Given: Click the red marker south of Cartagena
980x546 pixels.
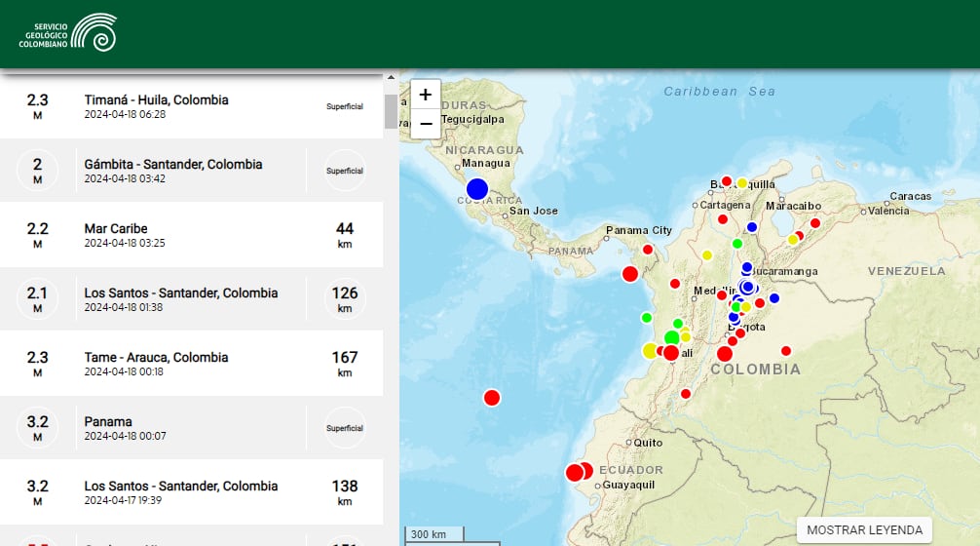Looking at the screenshot, I should 723,219.
